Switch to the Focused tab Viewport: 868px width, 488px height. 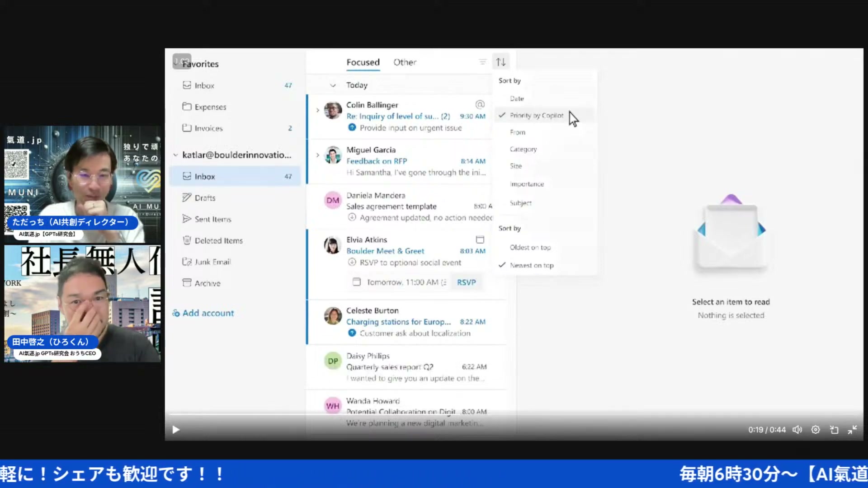click(x=363, y=62)
